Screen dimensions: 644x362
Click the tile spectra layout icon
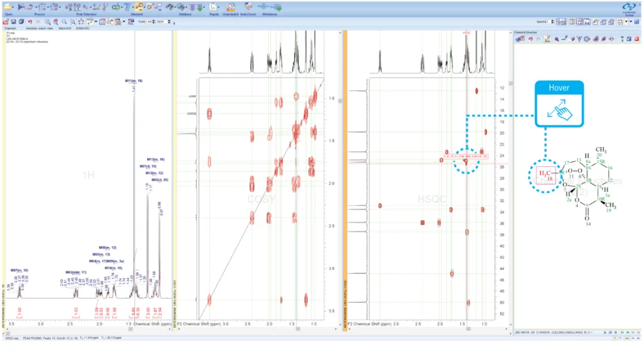[x=562, y=22]
